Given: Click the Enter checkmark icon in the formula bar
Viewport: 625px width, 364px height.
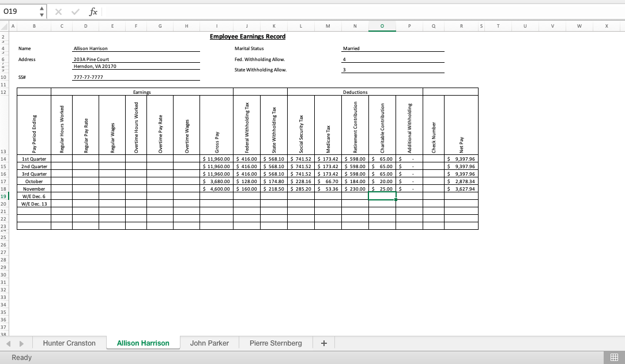Looking at the screenshot, I should [76, 11].
